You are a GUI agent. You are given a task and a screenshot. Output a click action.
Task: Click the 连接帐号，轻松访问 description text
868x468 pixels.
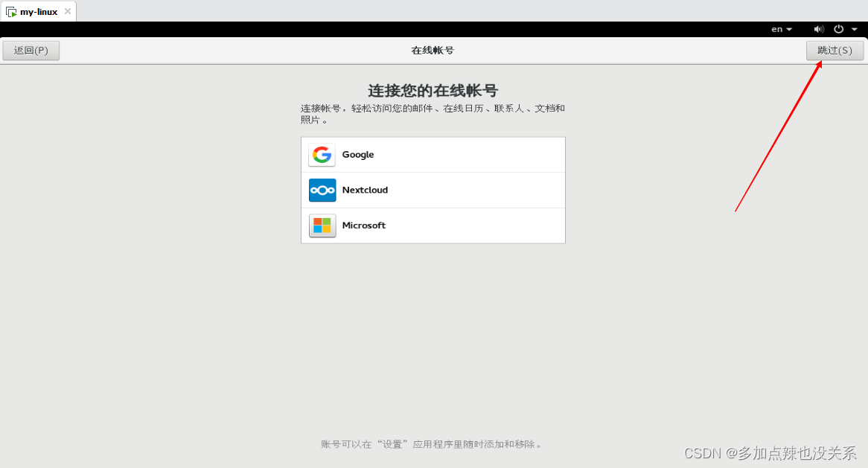click(x=433, y=114)
